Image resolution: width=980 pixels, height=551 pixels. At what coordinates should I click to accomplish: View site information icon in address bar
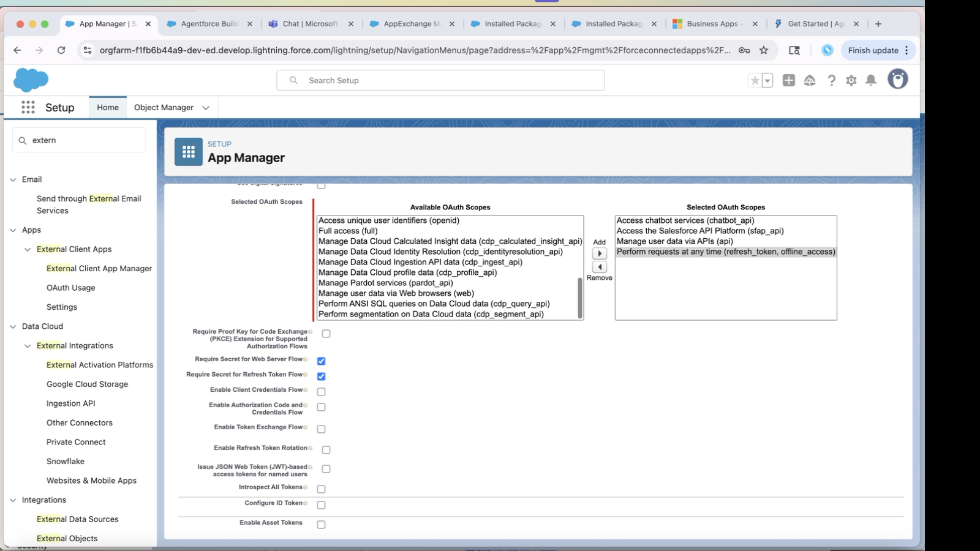(x=88, y=50)
